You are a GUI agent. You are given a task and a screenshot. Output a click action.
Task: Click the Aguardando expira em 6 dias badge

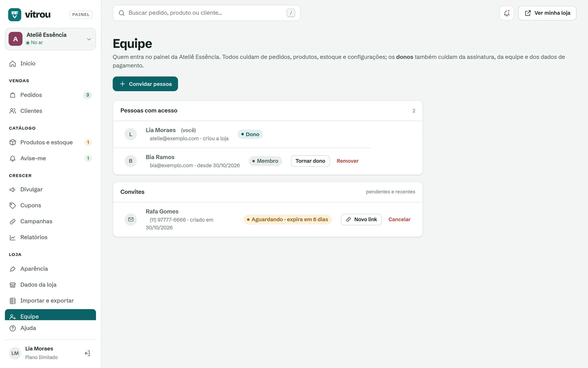click(x=287, y=219)
